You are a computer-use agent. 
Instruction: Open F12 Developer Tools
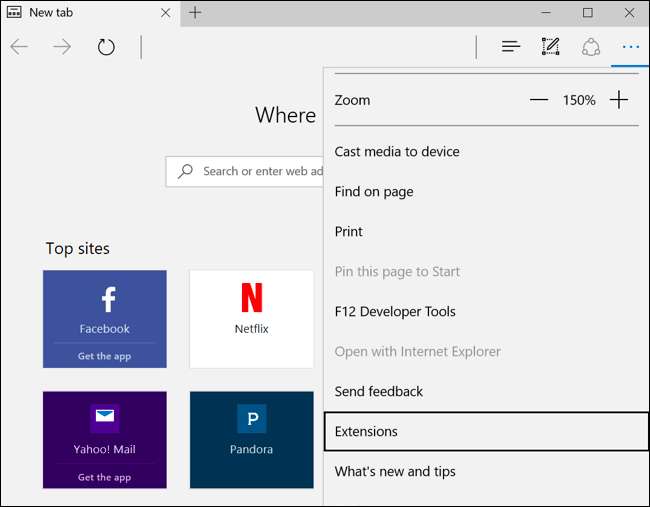[x=395, y=312]
